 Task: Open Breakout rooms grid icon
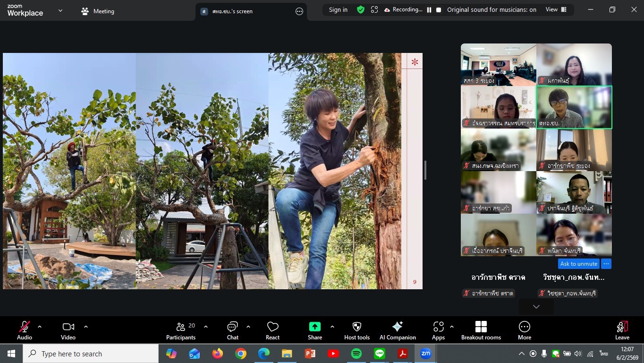[x=481, y=327]
